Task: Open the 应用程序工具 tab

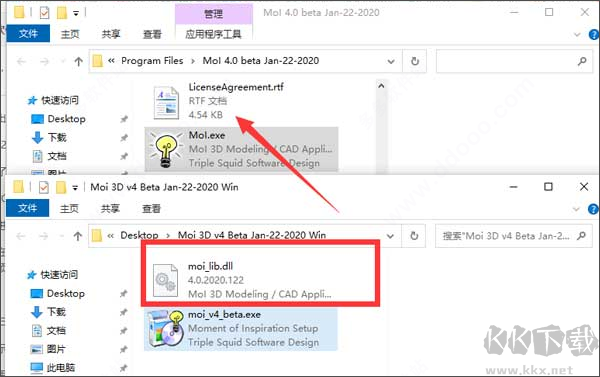Action: [x=214, y=34]
